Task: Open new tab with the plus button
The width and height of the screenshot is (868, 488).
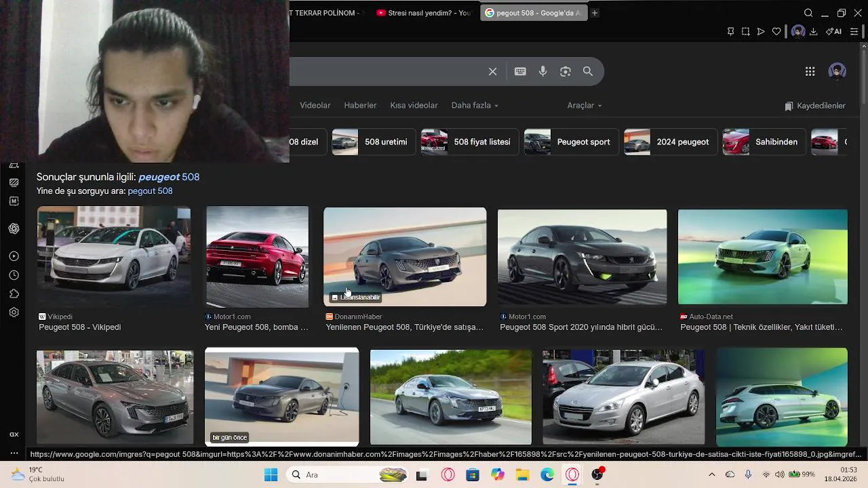Action: coord(595,13)
